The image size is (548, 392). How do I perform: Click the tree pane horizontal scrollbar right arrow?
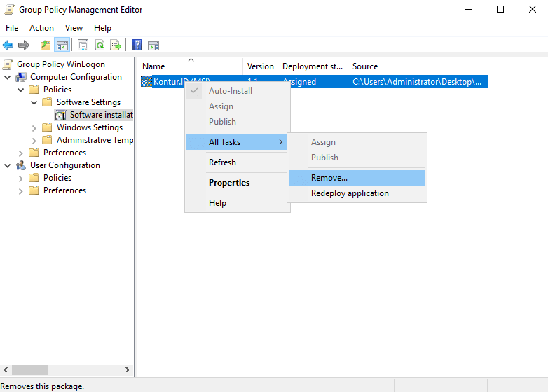click(128, 370)
